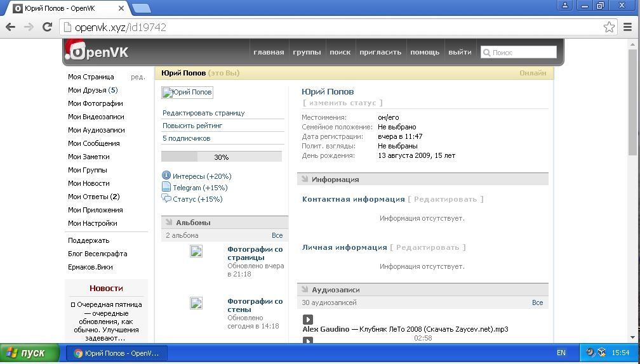Click the 30% profile completion bar
Image resolution: width=640 pixels, height=364 pixels.
pos(222,157)
